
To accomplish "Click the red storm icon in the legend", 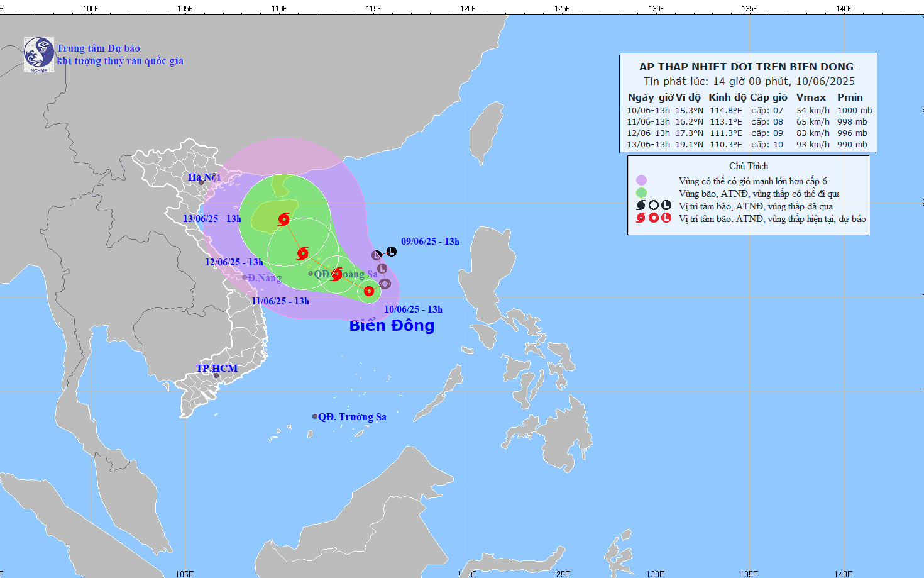I will click(x=641, y=218).
